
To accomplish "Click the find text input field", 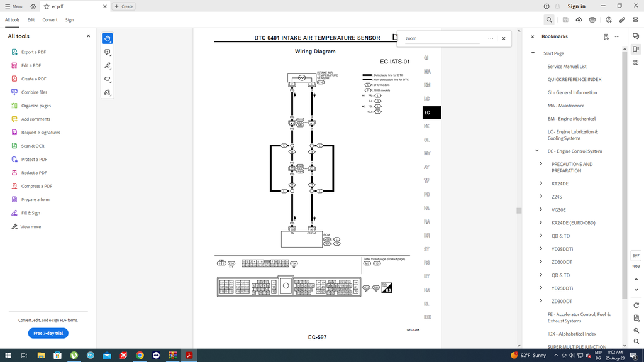I will click(x=442, y=38).
